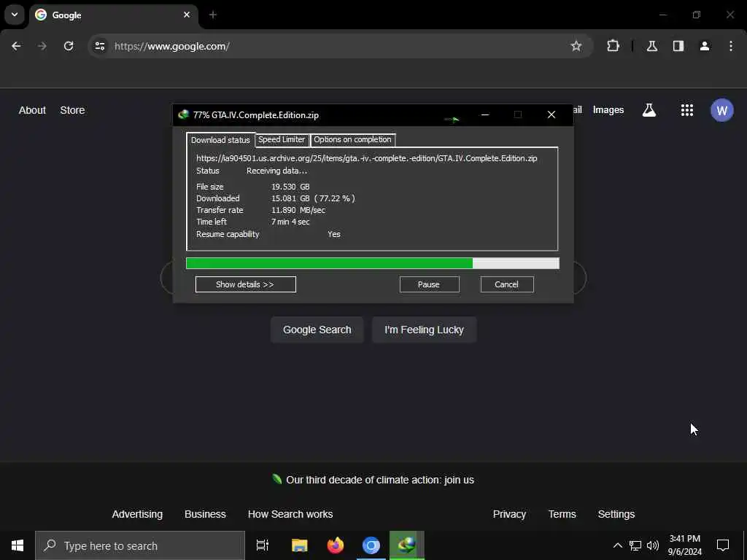Open the tab search dropdown arrow
Screen dimensions: 747x560
pyautogui.click(x=15, y=15)
